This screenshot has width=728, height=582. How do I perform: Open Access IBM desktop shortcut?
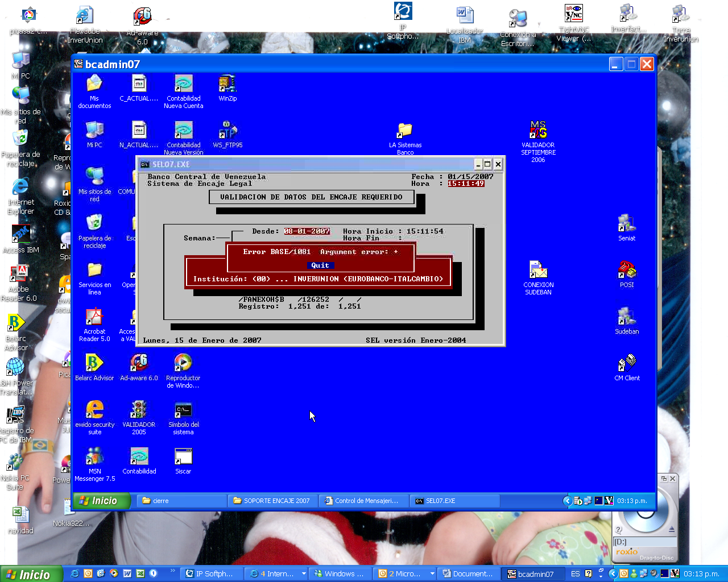[21, 239]
